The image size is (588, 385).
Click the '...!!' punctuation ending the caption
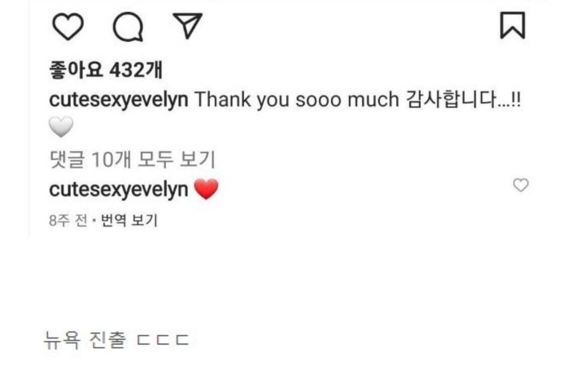(x=509, y=100)
